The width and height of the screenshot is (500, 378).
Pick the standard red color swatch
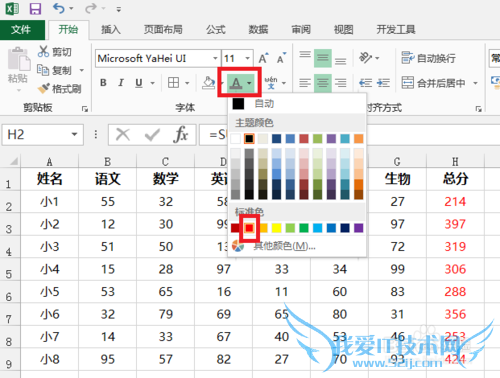pos(249,228)
